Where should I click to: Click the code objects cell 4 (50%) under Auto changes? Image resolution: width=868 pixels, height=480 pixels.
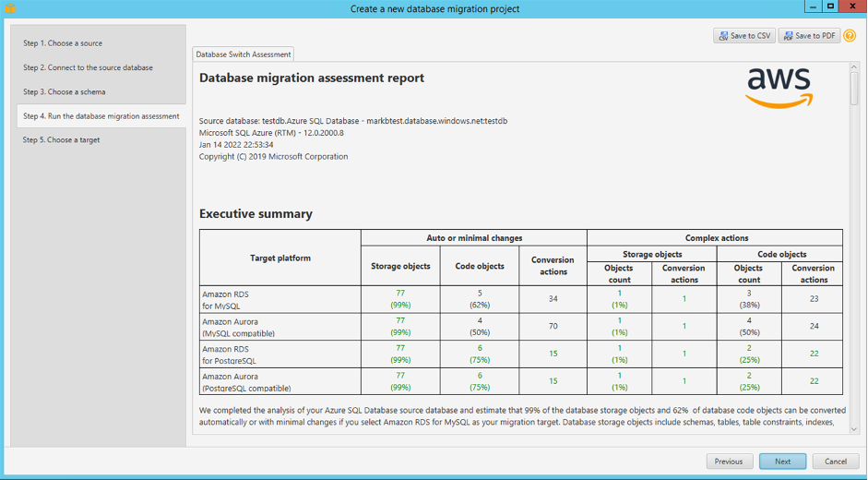[x=480, y=327]
